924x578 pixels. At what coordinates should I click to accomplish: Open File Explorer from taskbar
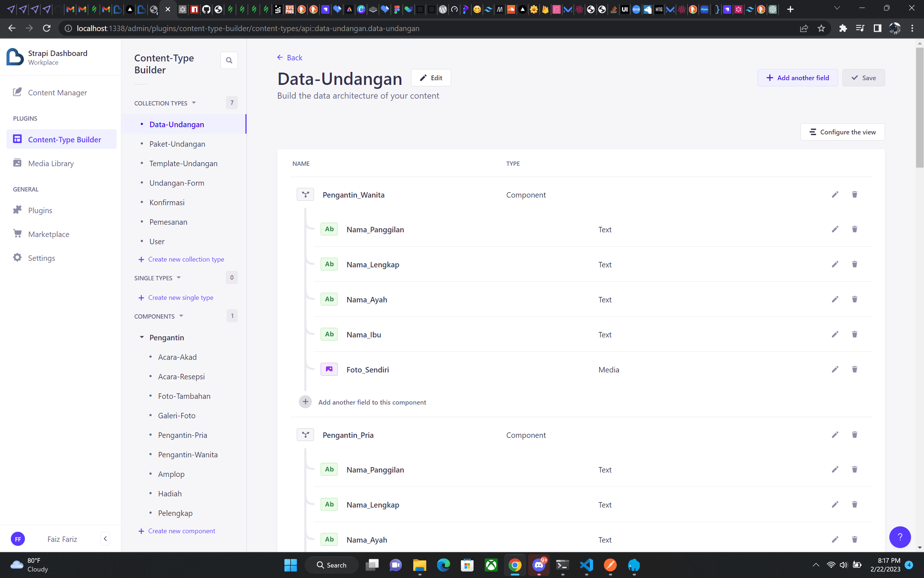coord(420,565)
